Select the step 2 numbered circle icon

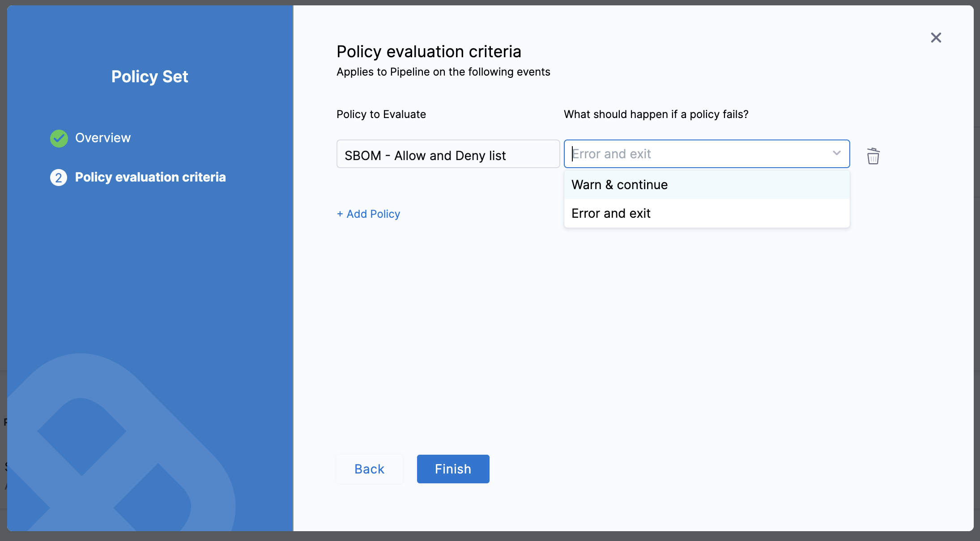59,178
